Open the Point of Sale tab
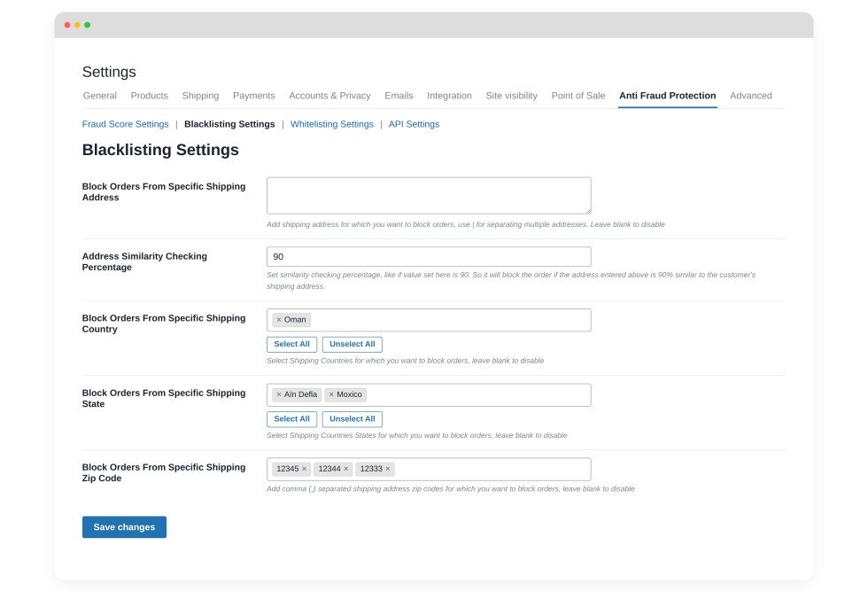This screenshot has width=868, height=592. pyautogui.click(x=577, y=96)
